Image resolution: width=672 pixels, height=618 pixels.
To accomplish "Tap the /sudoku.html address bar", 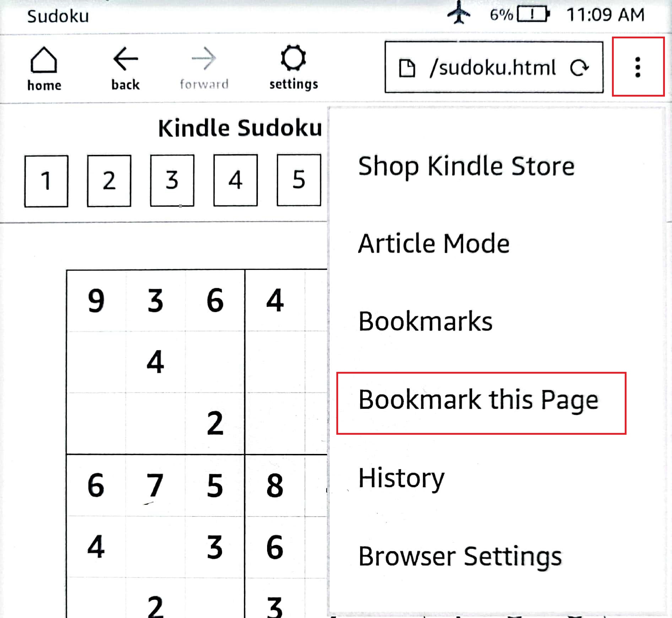I will click(493, 67).
